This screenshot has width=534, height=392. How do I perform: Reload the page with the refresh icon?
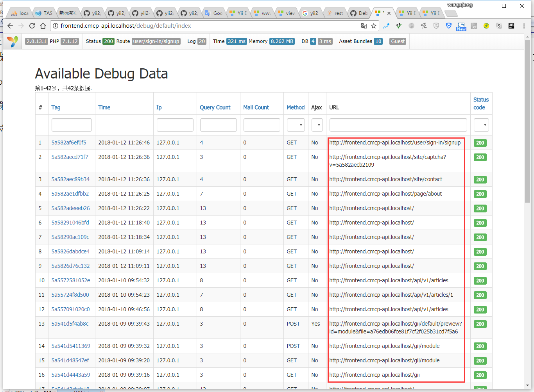[x=32, y=26]
